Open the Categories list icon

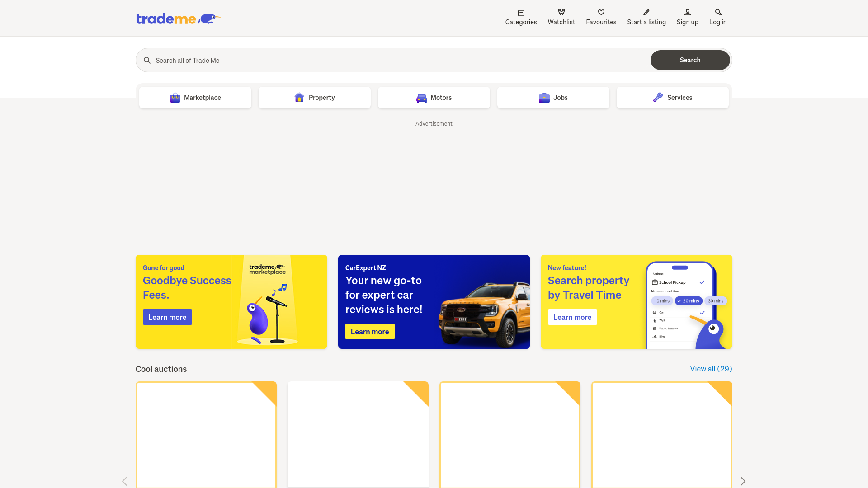pos(521,13)
